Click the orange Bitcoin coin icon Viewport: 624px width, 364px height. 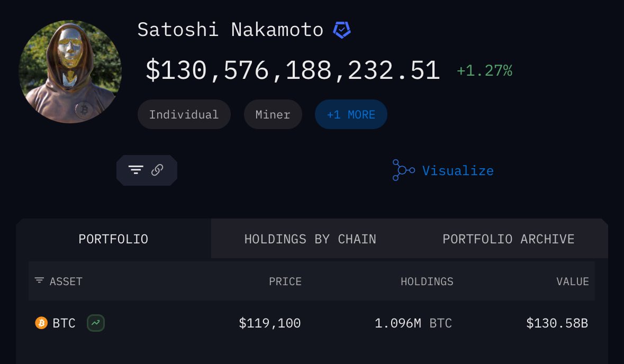tap(41, 323)
